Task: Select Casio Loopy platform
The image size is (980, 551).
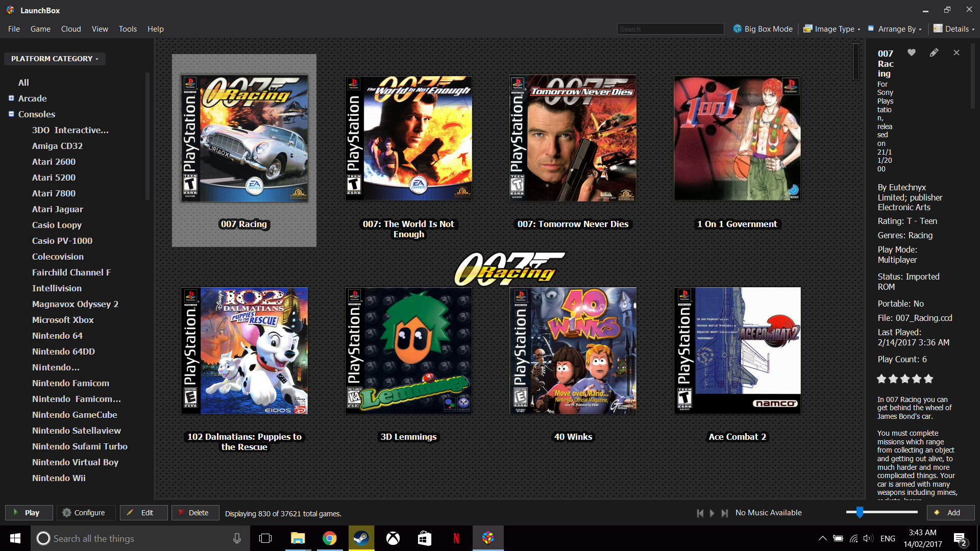Action: [x=57, y=224]
